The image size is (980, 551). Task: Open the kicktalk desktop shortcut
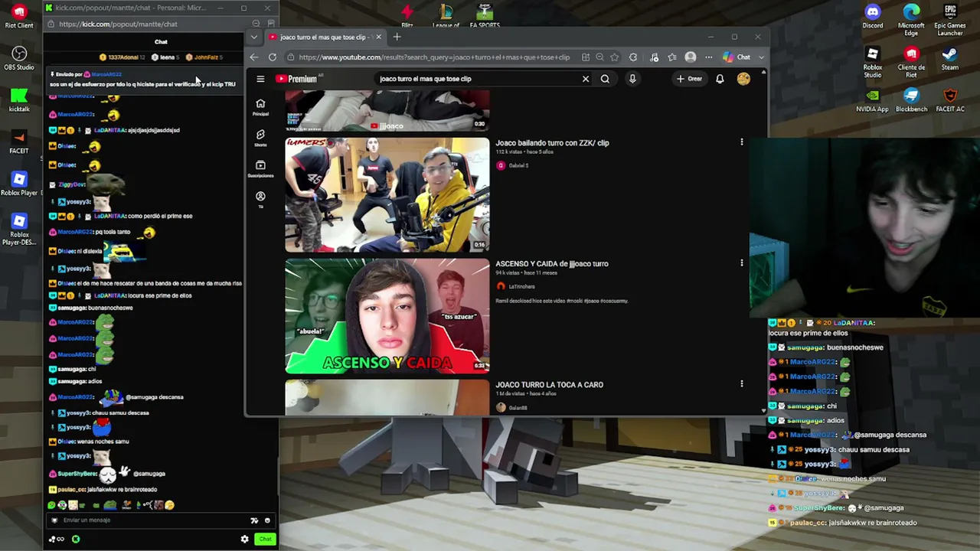tap(19, 99)
